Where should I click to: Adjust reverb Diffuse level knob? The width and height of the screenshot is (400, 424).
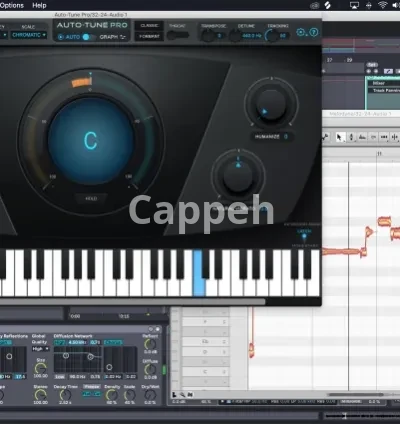point(150,369)
